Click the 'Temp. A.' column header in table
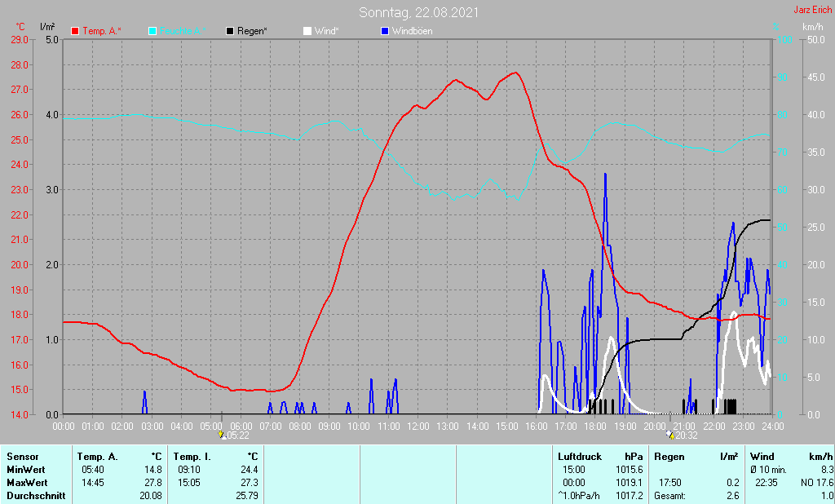 click(x=98, y=457)
